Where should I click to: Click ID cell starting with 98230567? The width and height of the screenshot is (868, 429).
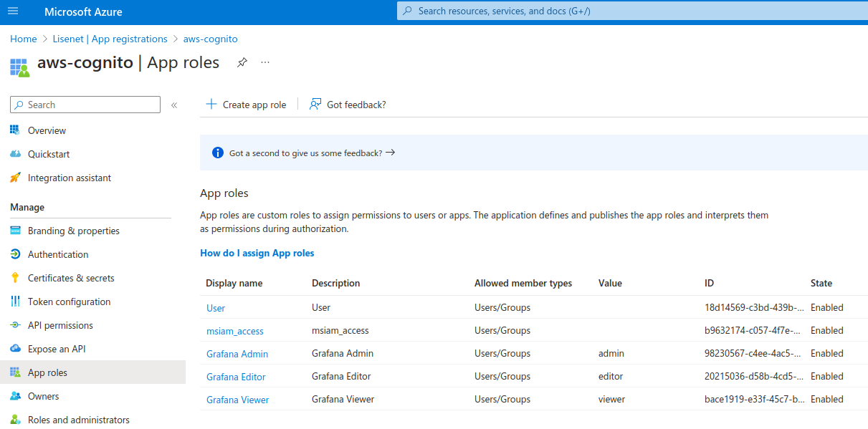coord(754,353)
